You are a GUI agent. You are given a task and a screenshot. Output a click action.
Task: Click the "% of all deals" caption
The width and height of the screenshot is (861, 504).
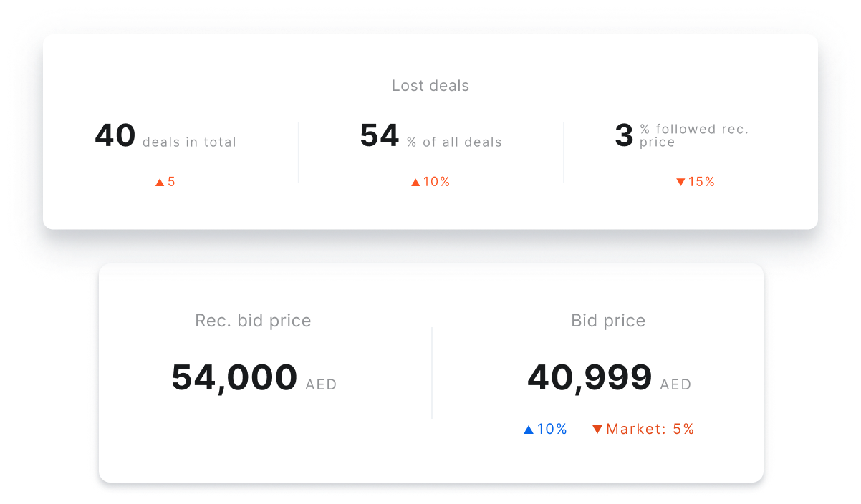(454, 142)
